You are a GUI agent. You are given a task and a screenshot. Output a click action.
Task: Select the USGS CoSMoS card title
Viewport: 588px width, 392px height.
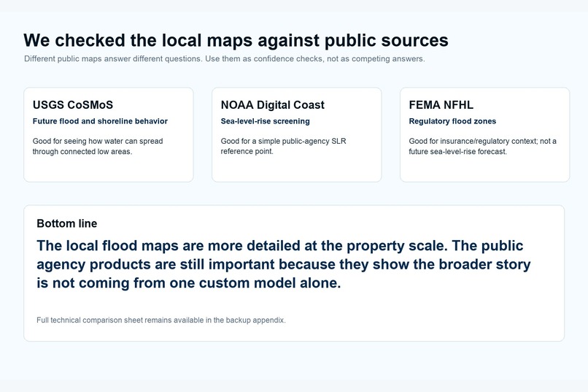click(73, 104)
